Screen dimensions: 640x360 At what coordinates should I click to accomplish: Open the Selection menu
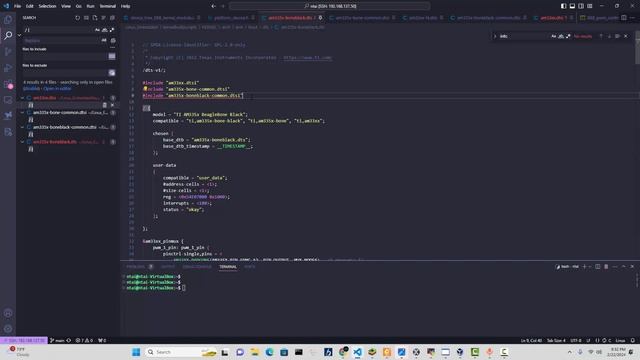click(x=47, y=6)
